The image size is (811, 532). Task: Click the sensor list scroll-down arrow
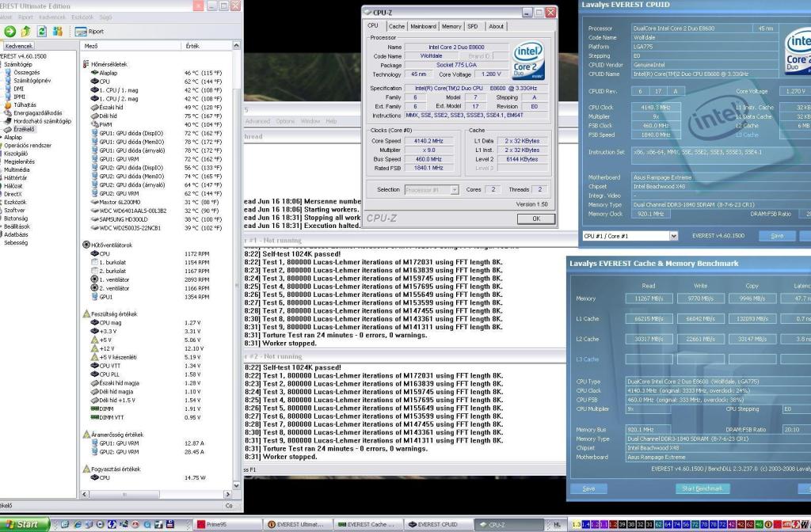[236, 485]
